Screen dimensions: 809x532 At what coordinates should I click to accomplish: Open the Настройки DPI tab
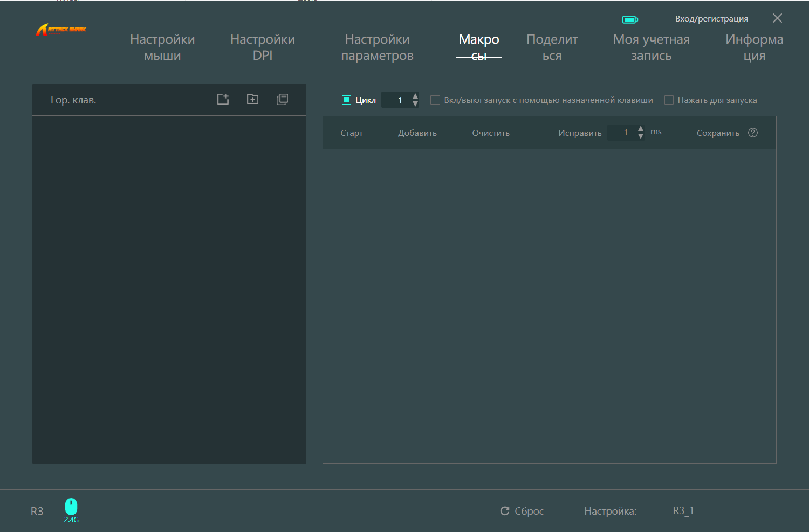tap(263, 47)
